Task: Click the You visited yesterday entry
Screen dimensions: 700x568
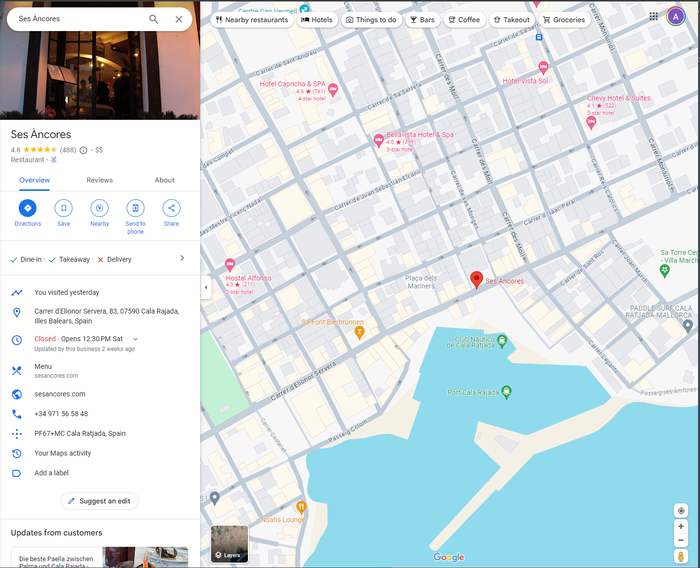Action: click(x=67, y=292)
